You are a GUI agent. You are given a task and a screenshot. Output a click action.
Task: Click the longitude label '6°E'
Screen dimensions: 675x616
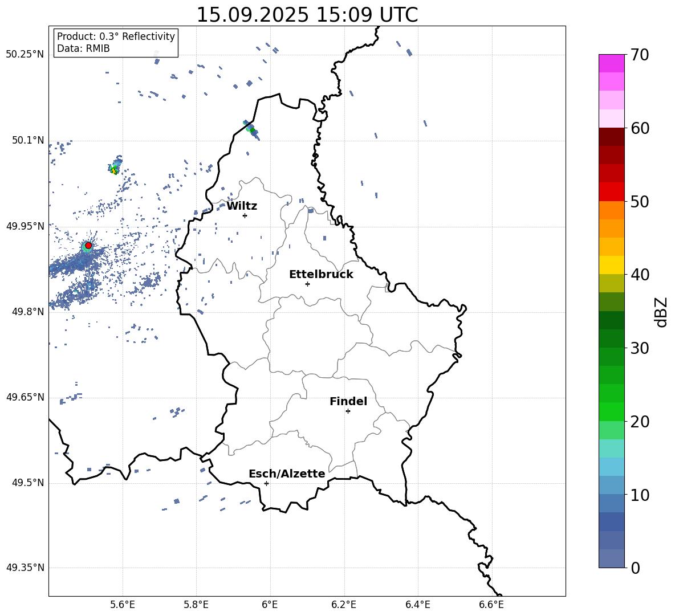click(x=270, y=605)
